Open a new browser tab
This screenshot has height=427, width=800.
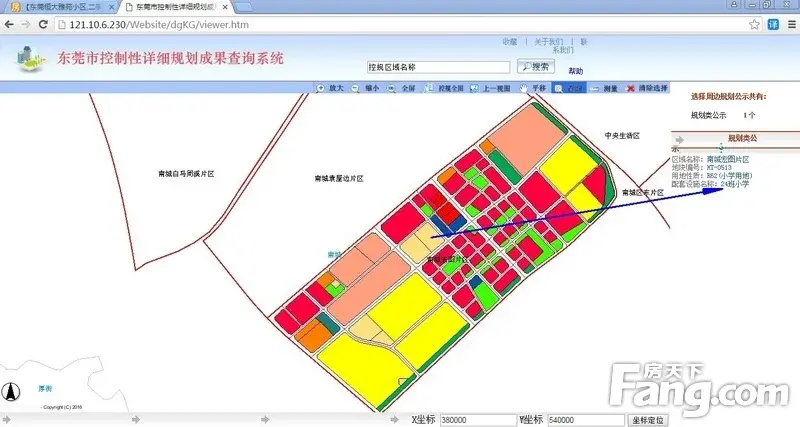(244, 7)
